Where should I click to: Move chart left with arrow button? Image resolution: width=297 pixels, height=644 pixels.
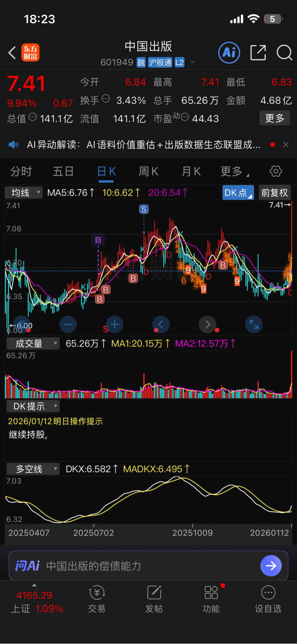(161, 325)
